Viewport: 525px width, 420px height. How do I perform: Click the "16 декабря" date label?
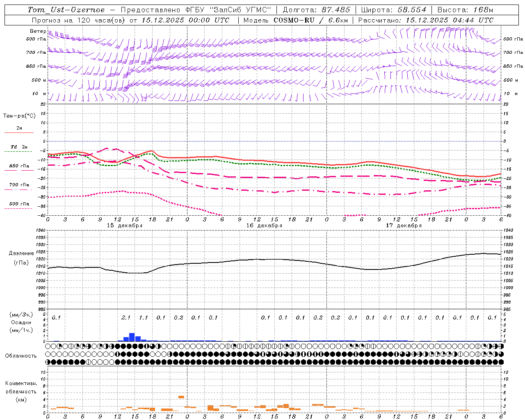[x=264, y=226]
